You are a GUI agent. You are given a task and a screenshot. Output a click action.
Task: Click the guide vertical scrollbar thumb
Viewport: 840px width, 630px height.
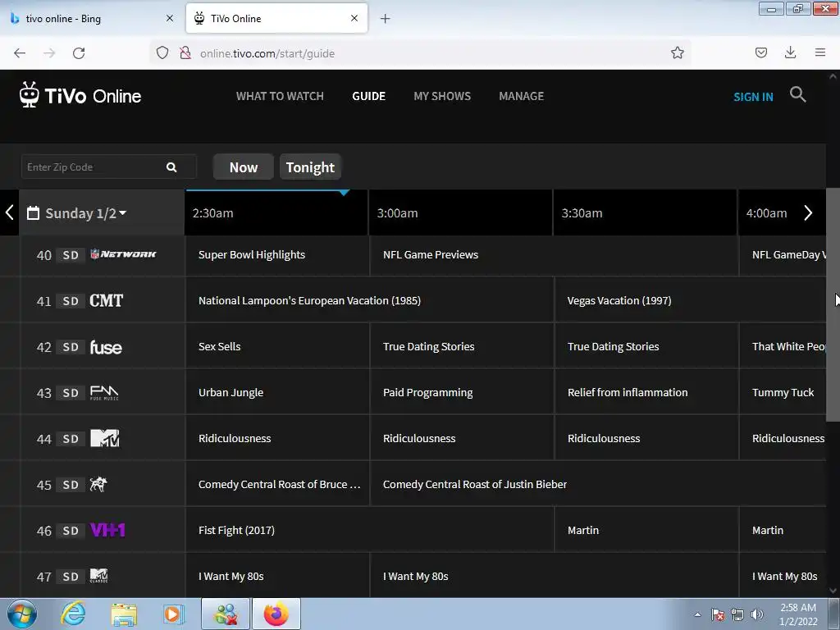pyautogui.click(x=833, y=304)
